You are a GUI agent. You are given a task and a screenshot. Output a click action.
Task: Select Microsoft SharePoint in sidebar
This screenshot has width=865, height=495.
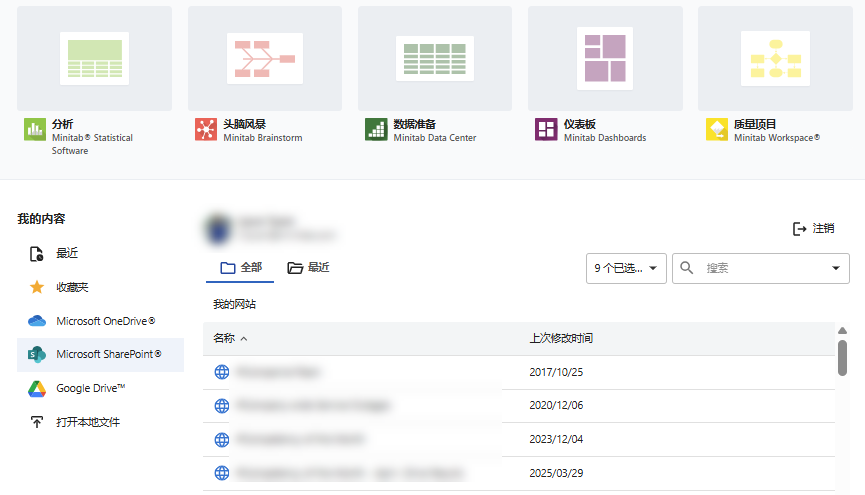tap(100, 354)
